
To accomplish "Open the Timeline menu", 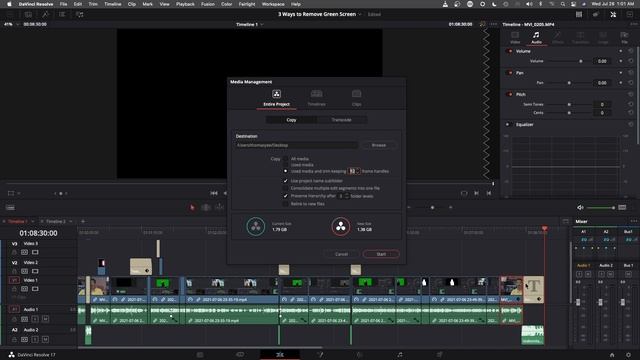I will click(113, 4).
